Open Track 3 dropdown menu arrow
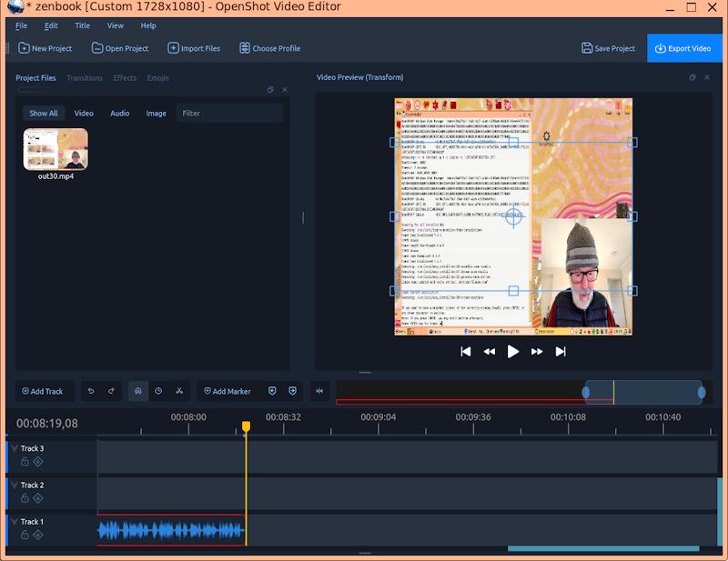This screenshot has width=728, height=561. pos(14,448)
